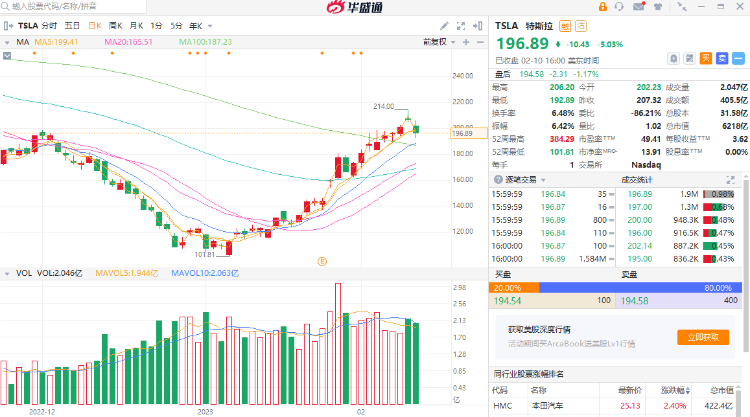750x417 pixels.
Task: Click the 沽 short-selling badge
Action: tap(581, 26)
